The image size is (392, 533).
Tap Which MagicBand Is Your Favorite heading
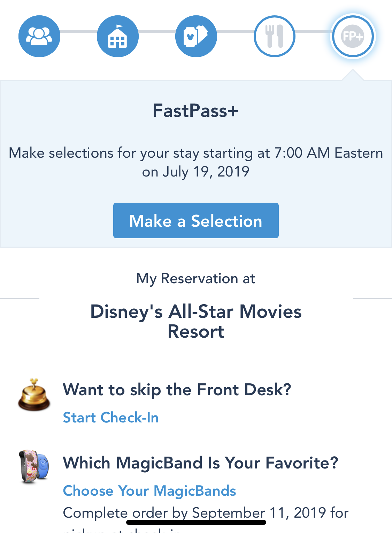click(x=200, y=463)
